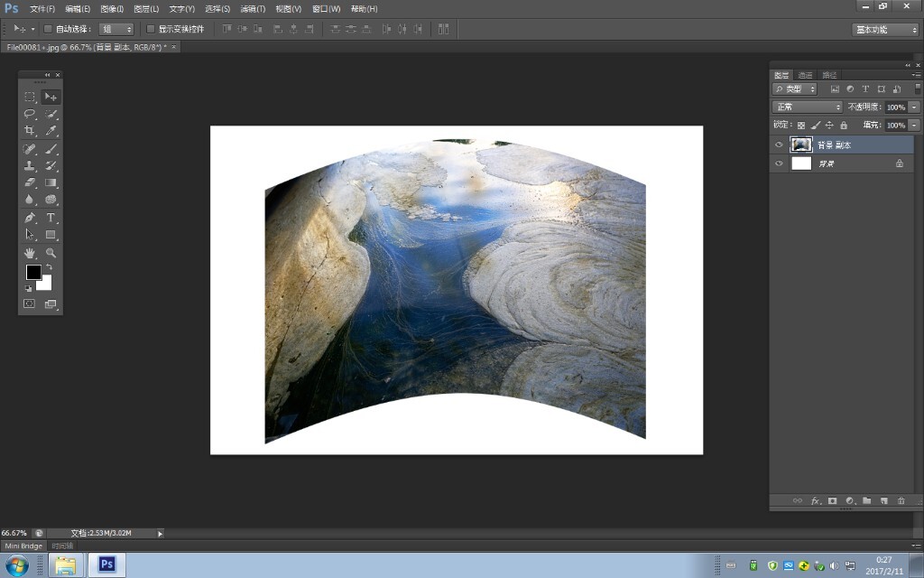Select the Quick Selection tool

(x=51, y=114)
